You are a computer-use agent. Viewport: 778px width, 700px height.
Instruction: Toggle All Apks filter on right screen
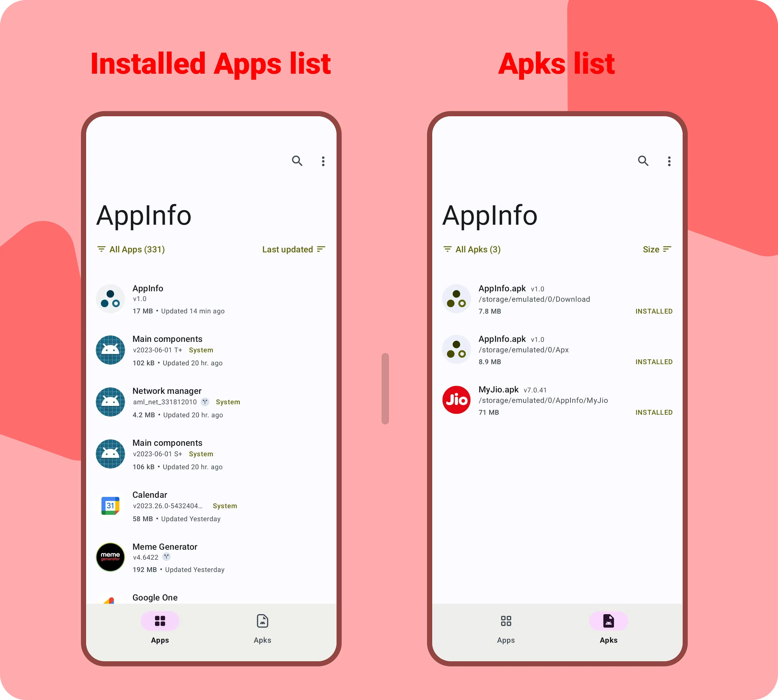[x=473, y=250]
